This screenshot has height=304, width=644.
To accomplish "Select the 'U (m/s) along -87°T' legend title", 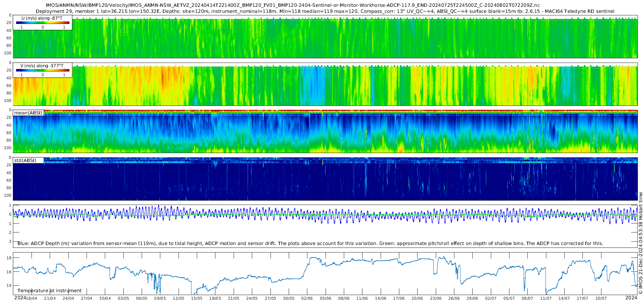I will pyautogui.click(x=42, y=18).
